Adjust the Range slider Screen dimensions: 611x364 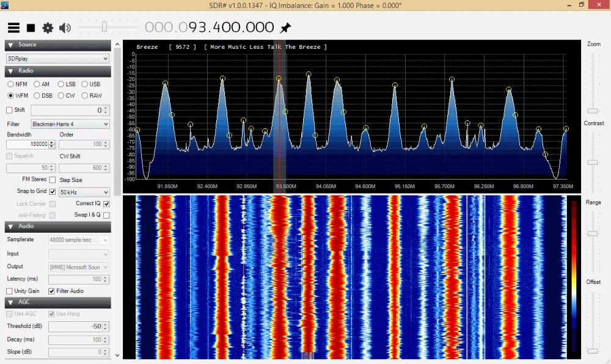593,233
